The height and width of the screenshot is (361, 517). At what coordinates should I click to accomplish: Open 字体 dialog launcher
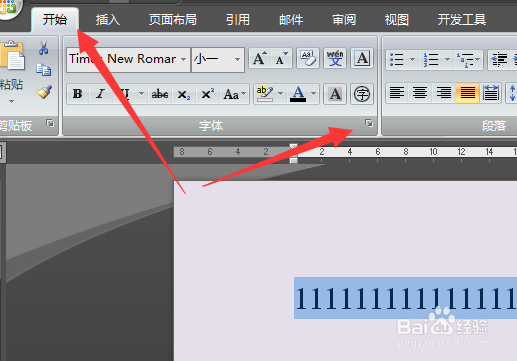click(369, 123)
